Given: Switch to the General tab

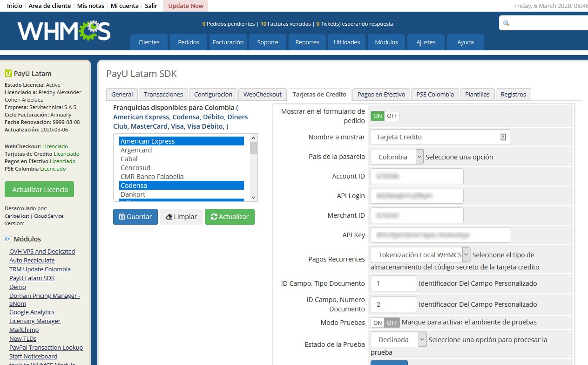Looking at the screenshot, I should tap(122, 94).
